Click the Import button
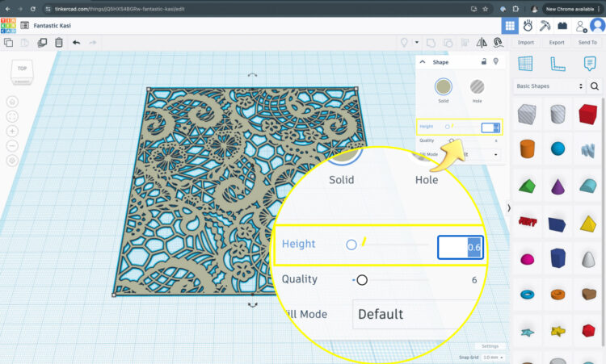The height and width of the screenshot is (364, 606). click(526, 42)
